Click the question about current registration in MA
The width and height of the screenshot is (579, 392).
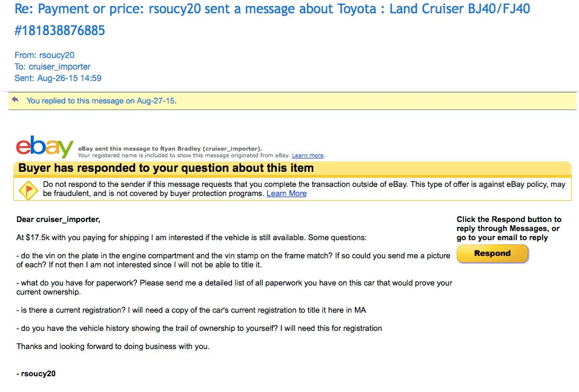click(x=191, y=310)
